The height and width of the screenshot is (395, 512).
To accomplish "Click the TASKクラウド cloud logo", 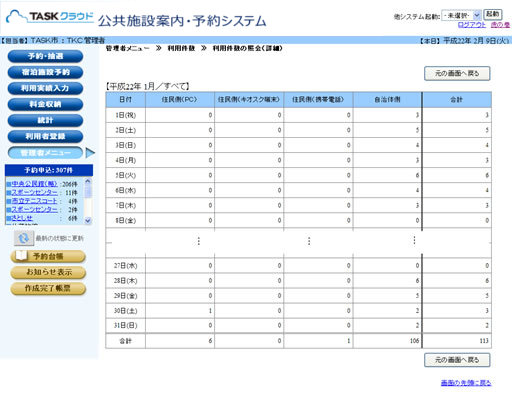I will pos(50,17).
